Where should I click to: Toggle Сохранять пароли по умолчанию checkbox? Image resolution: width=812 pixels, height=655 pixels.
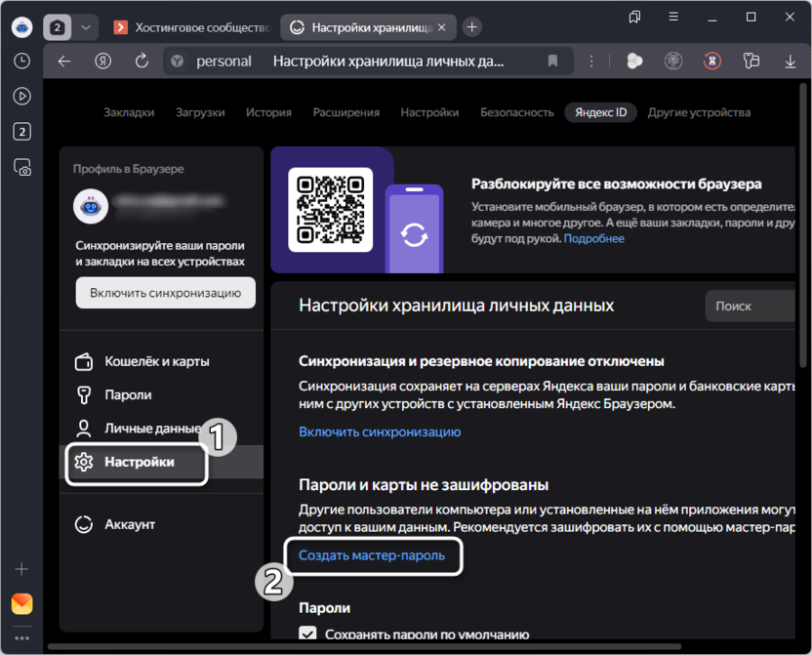pyautogui.click(x=308, y=633)
